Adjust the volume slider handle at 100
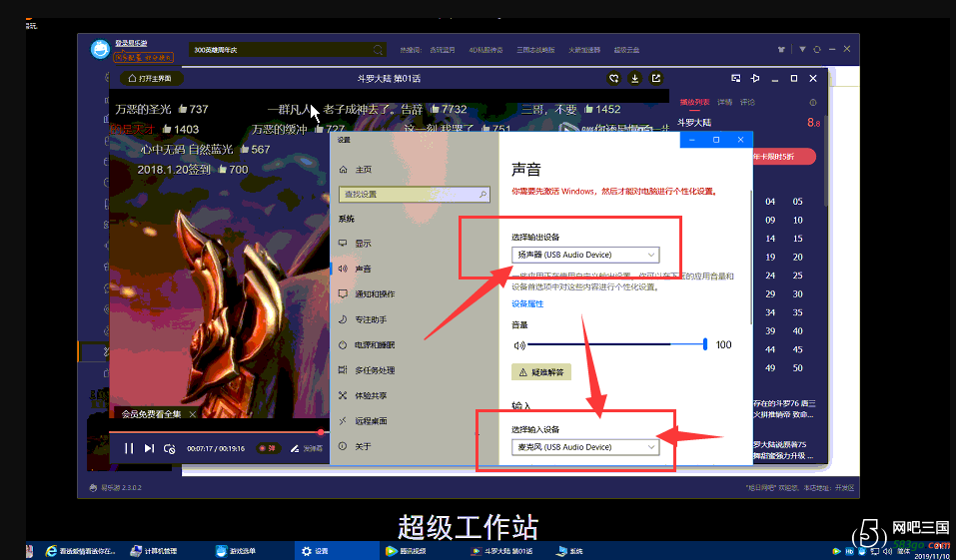 pyautogui.click(x=705, y=345)
